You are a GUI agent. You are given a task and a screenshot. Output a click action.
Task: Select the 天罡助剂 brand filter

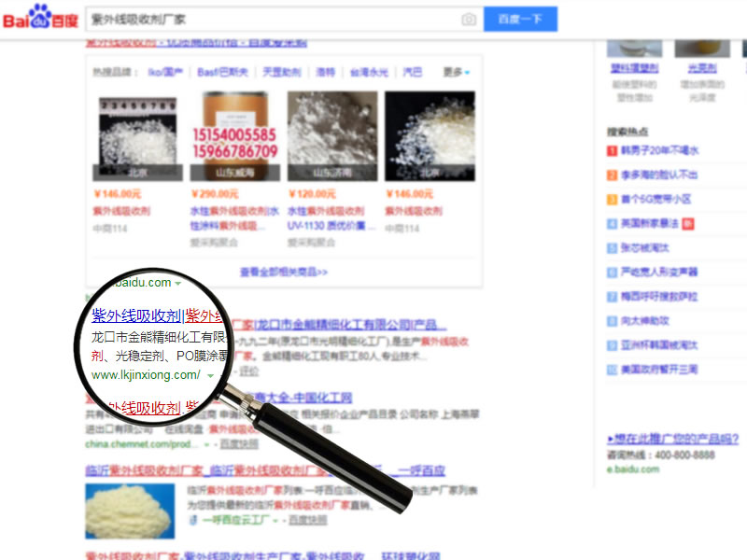click(282, 72)
